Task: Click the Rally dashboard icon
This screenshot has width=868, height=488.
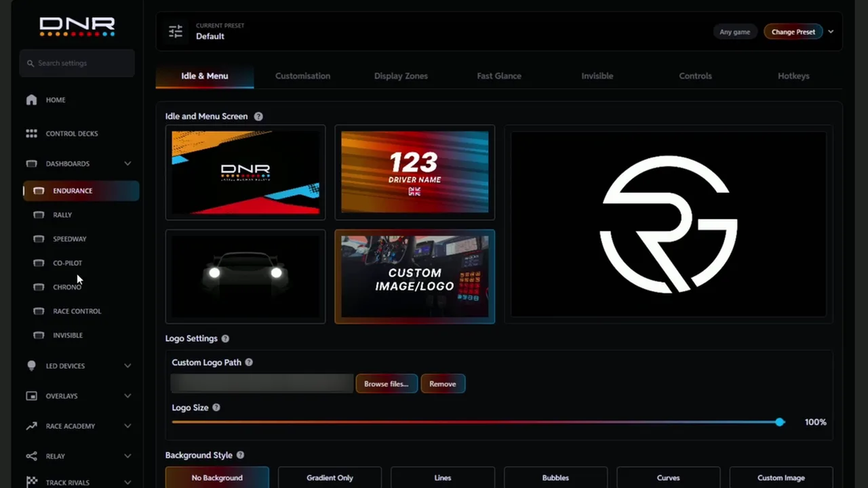Action: click(39, 215)
